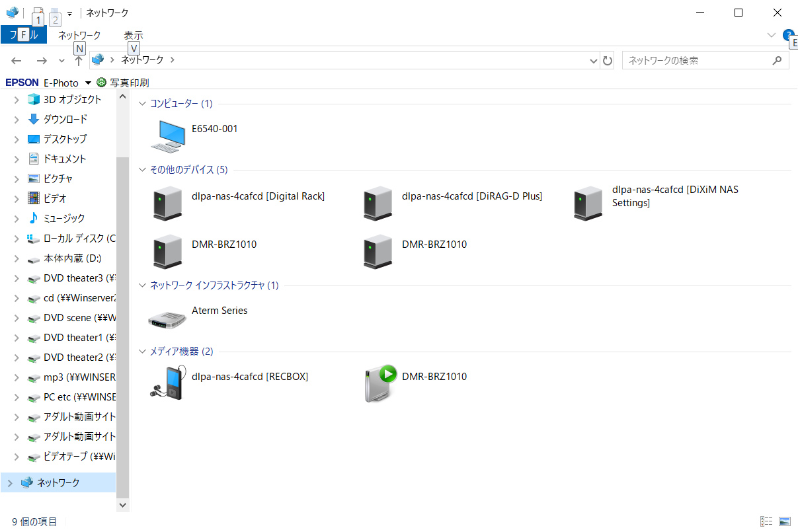
Task: Collapse the その他のデバイス (5) group
Action: coord(142,170)
